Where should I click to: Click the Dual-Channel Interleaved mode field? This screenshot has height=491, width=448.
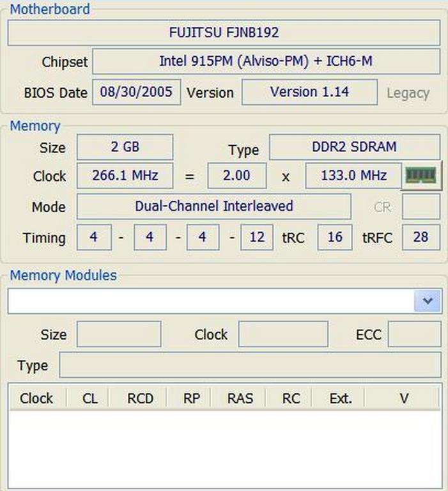213,206
